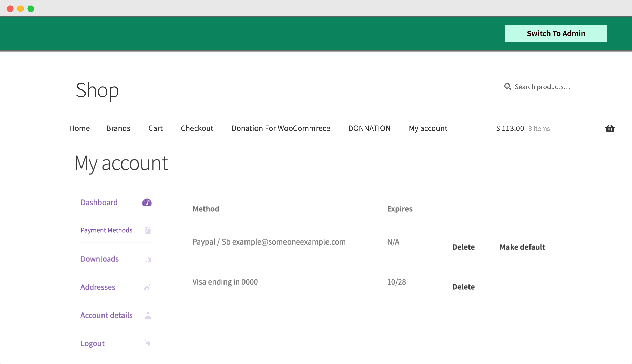Image resolution: width=632 pixels, height=364 pixels.
Task: Open Donation For WooCommrece page
Action: (x=280, y=128)
